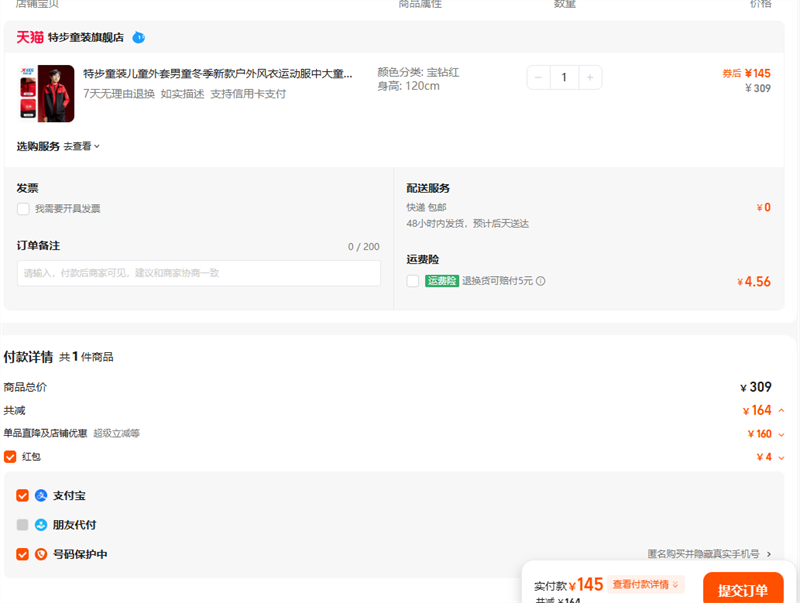800x603 pixels.
Task: Click the 提交订单 submit order button
Action: [x=742, y=590]
